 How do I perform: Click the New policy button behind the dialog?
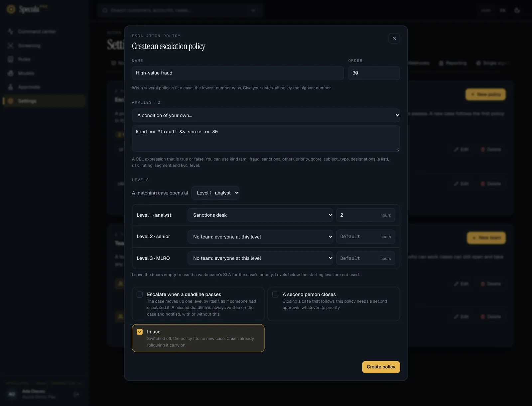485,94
